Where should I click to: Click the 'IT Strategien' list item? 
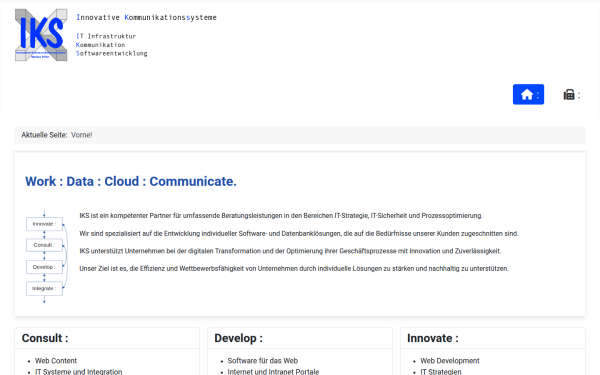pos(441,372)
